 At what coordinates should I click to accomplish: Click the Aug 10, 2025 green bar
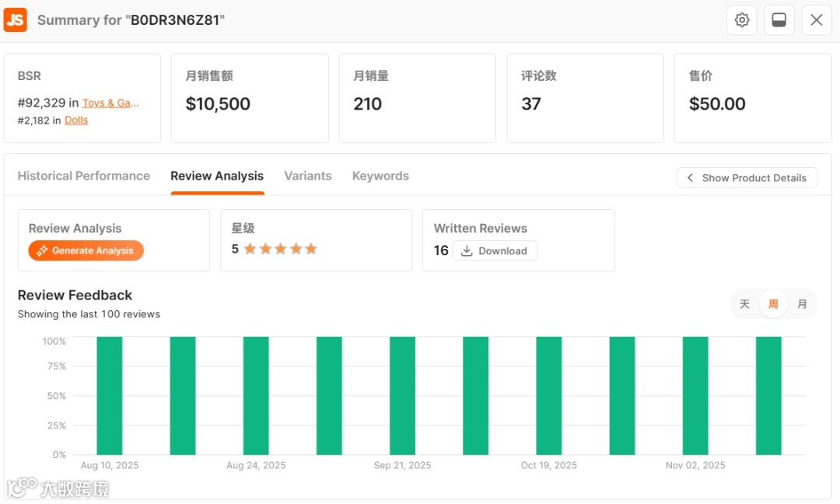pyautogui.click(x=110, y=395)
